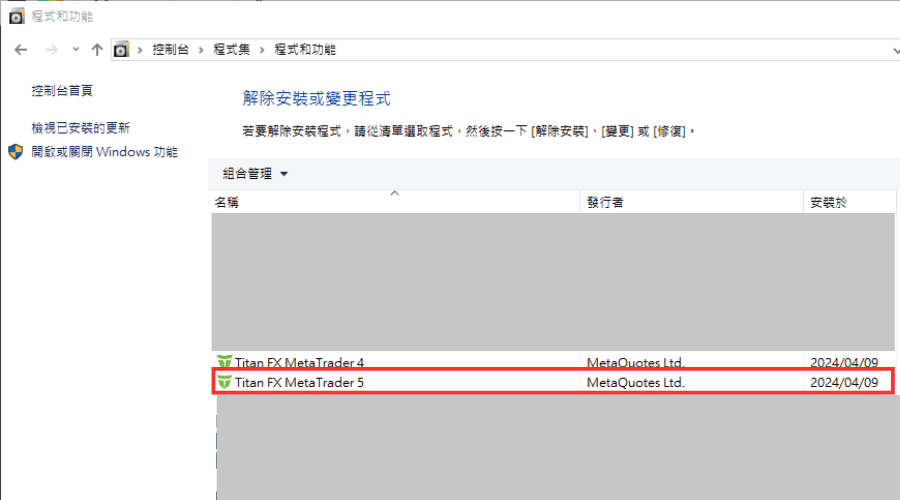The width and height of the screenshot is (900, 500).
Task: Open 檢視已安裝的更新 link
Action: pos(81,127)
